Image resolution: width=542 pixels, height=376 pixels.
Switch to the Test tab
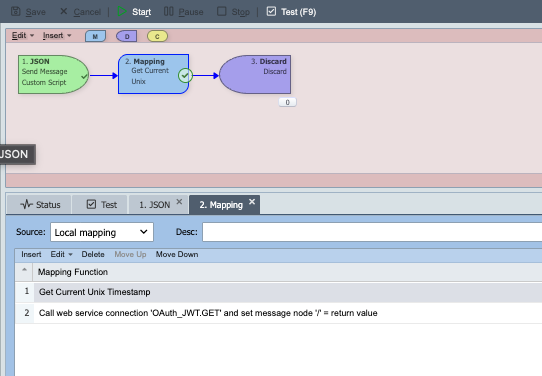(101, 205)
